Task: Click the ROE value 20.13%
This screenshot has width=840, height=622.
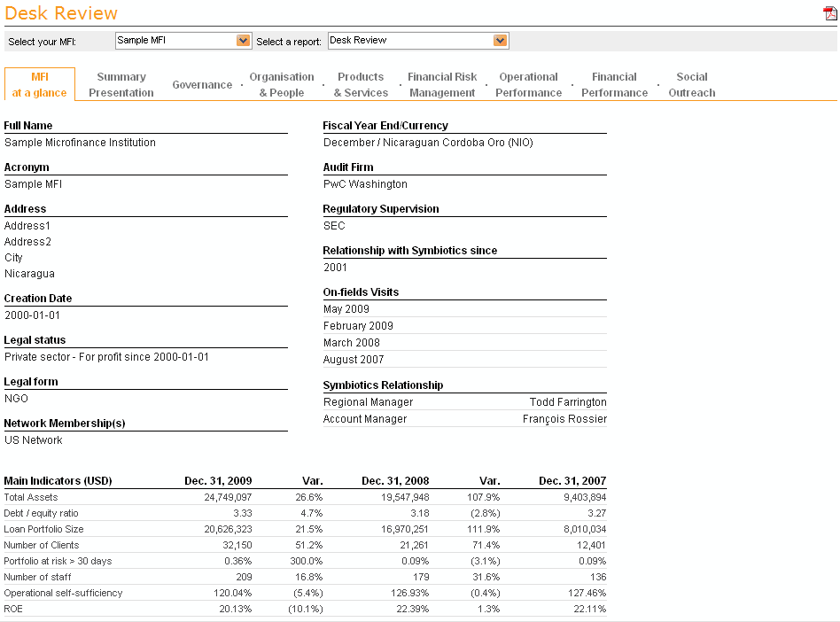Action: click(x=235, y=609)
